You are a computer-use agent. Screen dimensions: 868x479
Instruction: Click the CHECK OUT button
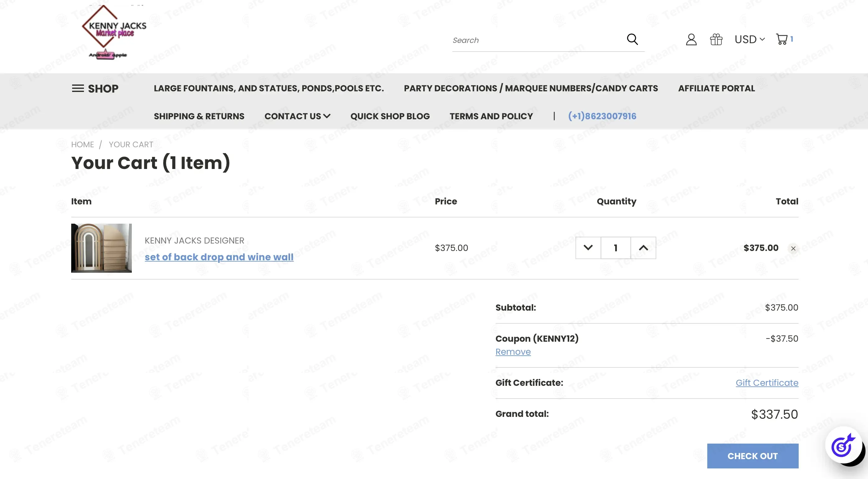pyautogui.click(x=752, y=456)
